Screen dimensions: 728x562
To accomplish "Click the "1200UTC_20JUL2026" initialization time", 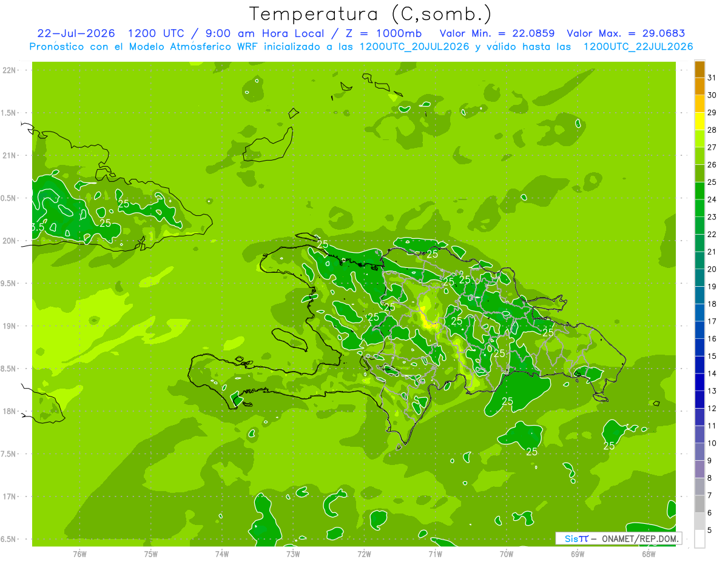I will (414, 47).
